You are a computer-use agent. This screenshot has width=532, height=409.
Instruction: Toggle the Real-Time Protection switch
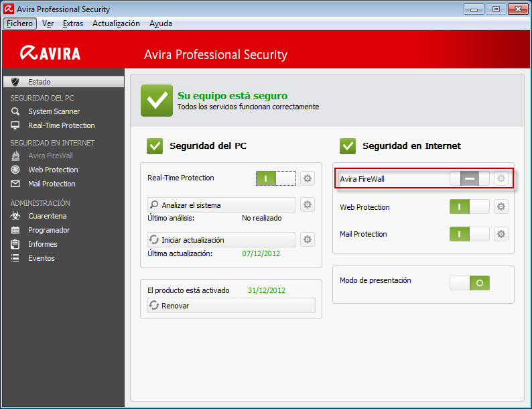click(x=276, y=178)
